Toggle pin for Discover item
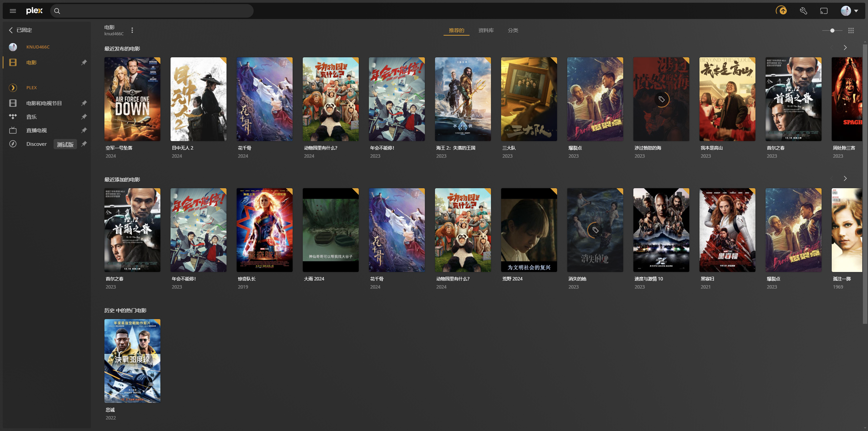 [x=84, y=144]
